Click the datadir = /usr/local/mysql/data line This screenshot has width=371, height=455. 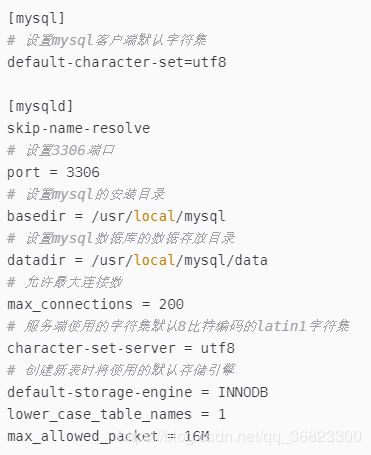click(137, 260)
